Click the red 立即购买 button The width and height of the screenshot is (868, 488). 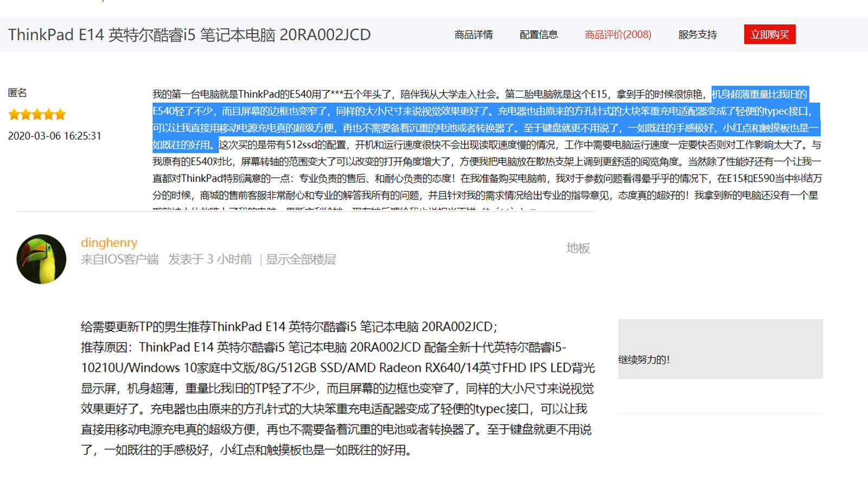(x=770, y=34)
